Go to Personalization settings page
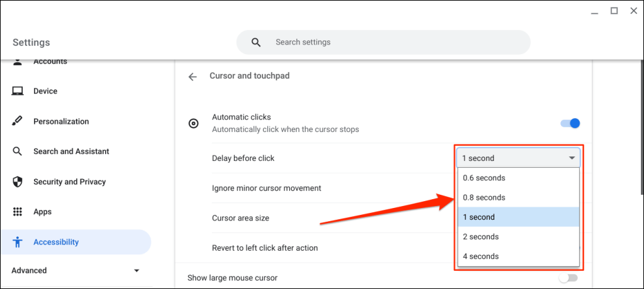 pyautogui.click(x=61, y=121)
